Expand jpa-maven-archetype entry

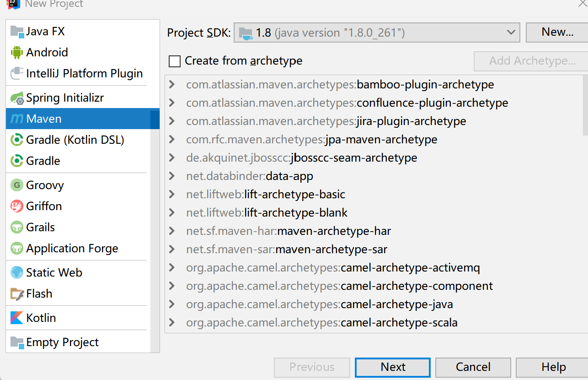(172, 140)
